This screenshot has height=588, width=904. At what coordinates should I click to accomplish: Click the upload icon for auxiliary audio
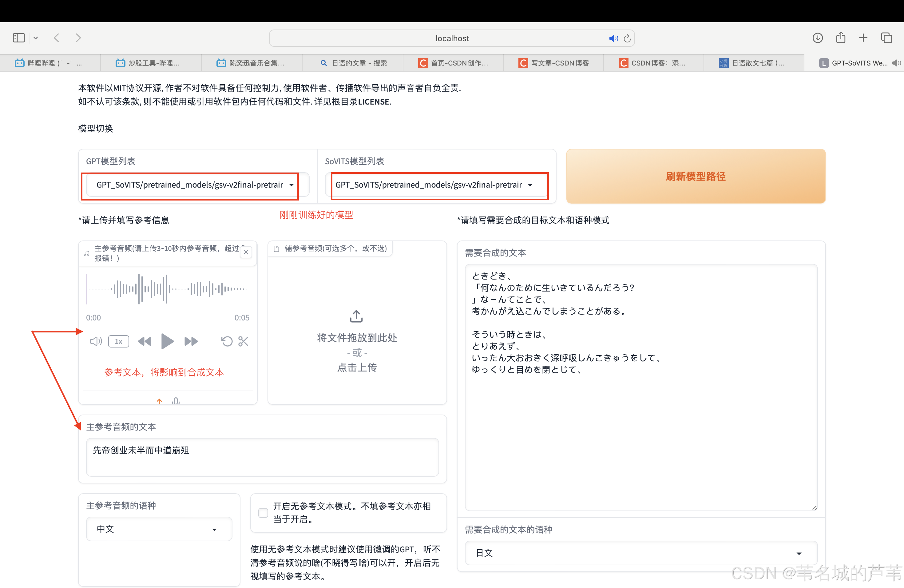(356, 316)
